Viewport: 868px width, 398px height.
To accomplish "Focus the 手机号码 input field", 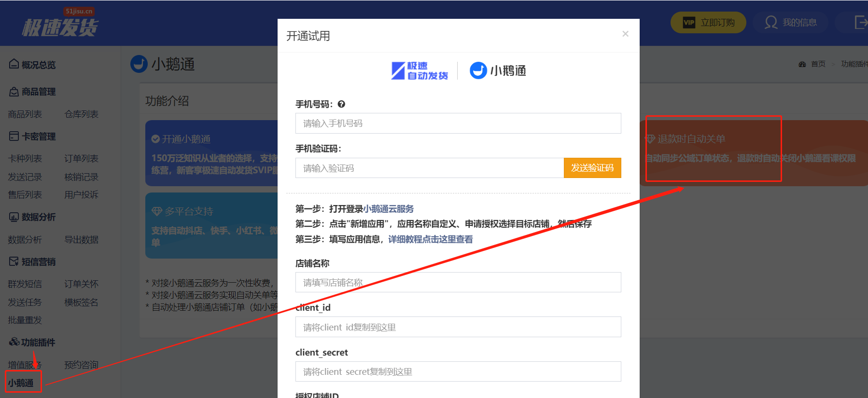I will tap(458, 124).
